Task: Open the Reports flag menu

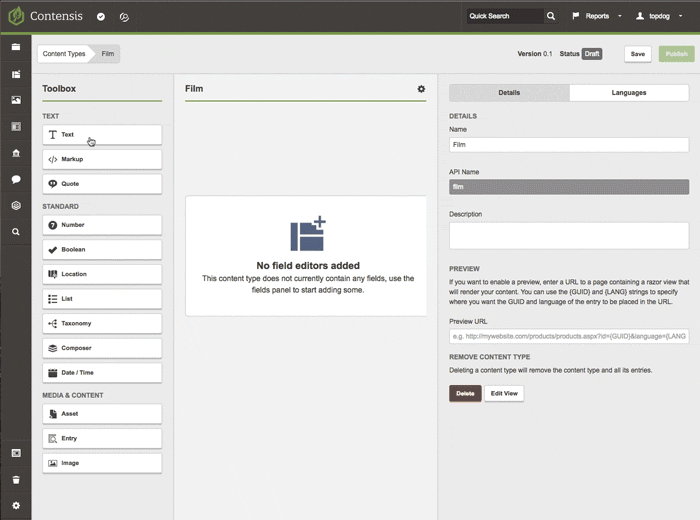Action: tap(596, 16)
